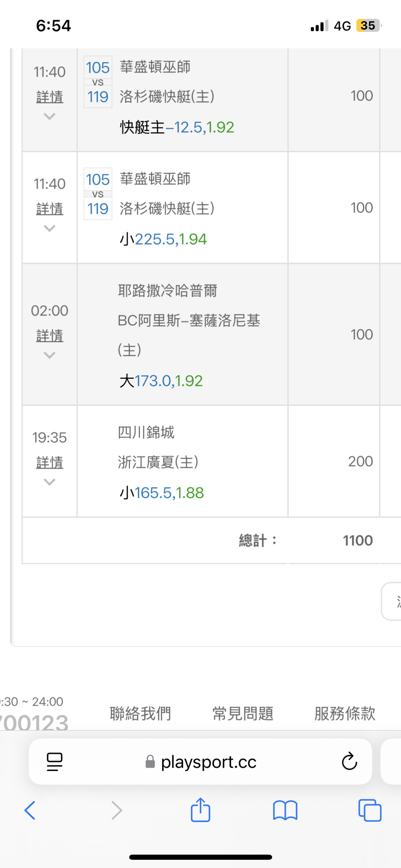Expand chevron for 19:35 Sichuan game
Screen dimensions: 401x868
pyautogui.click(x=49, y=482)
